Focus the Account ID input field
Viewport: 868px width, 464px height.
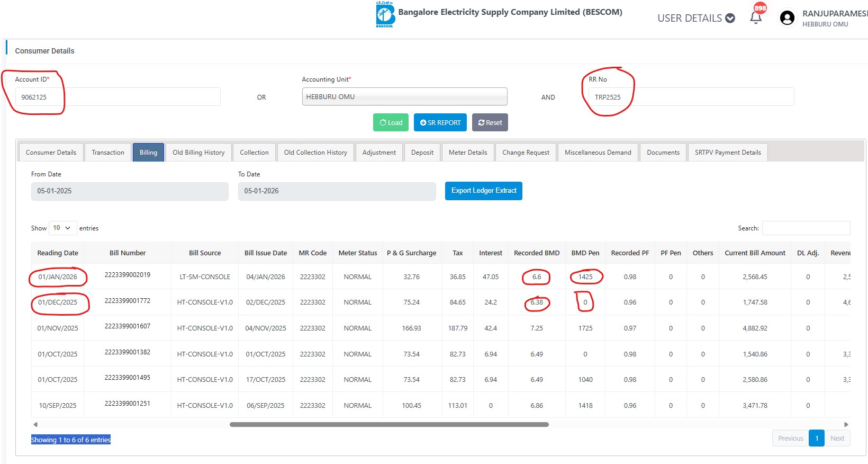pyautogui.click(x=117, y=97)
